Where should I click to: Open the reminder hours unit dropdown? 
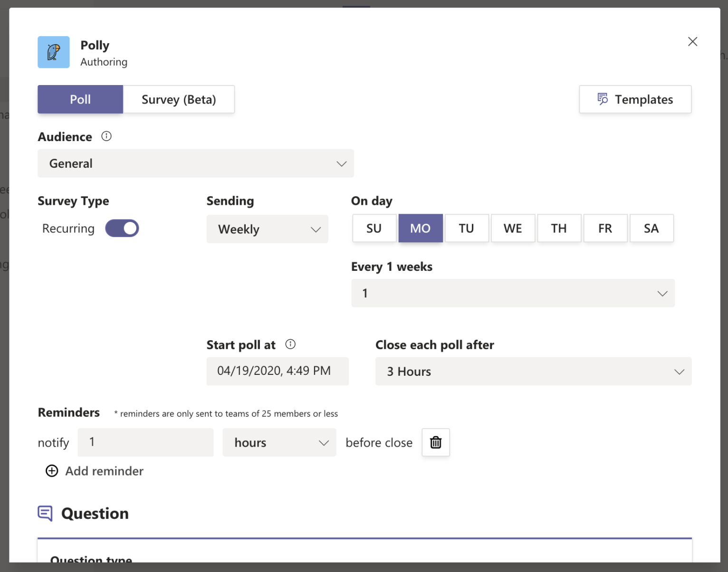pos(279,443)
